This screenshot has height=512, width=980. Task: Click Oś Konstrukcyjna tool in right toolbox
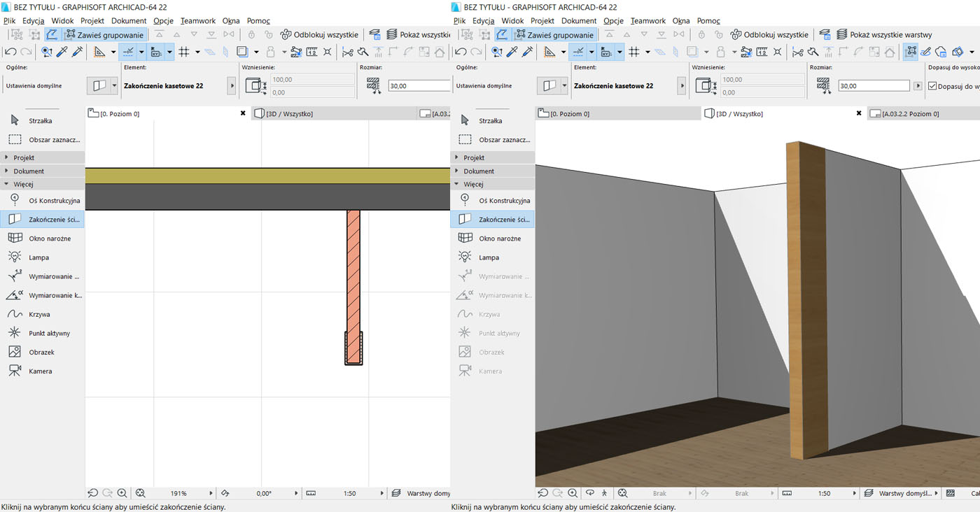pos(504,201)
